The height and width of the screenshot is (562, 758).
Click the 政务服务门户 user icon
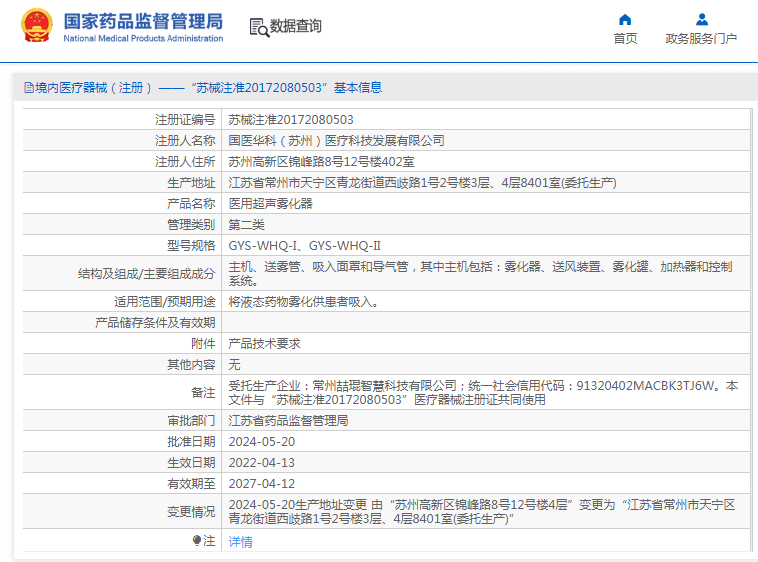pos(701,19)
